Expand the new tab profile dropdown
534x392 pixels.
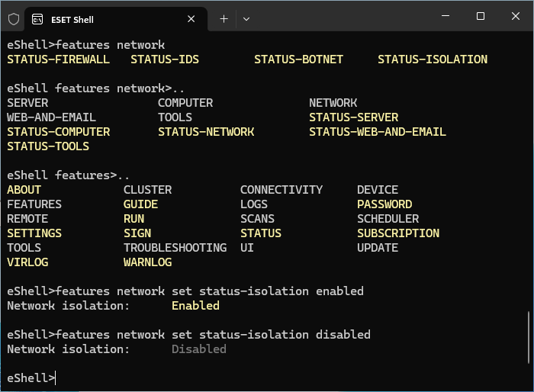point(246,19)
